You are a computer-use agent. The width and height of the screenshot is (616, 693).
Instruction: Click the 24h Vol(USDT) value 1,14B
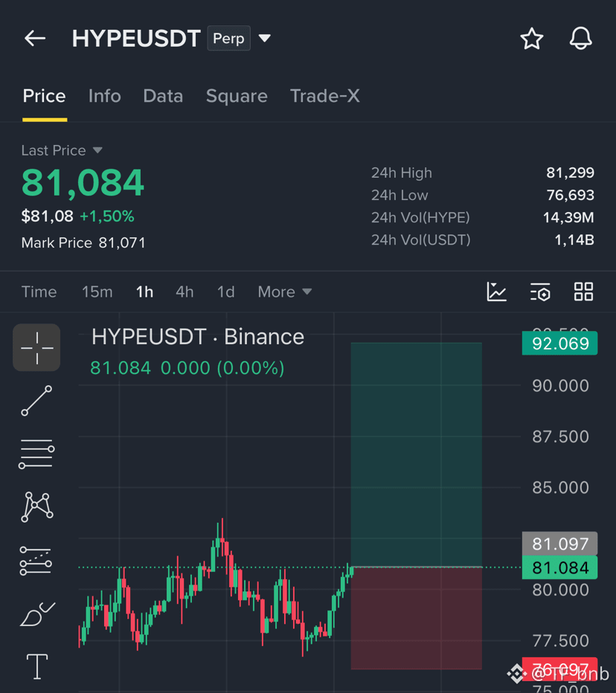(574, 240)
